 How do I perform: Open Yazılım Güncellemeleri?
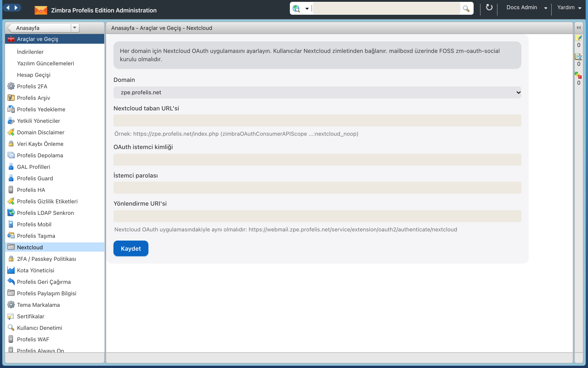(x=45, y=63)
